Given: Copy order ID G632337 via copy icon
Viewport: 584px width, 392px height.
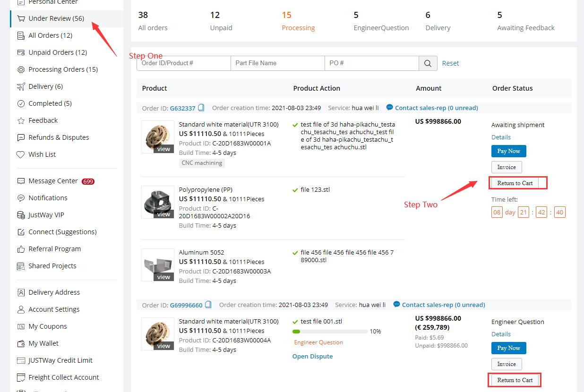Looking at the screenshot, I should click(201, 108).
